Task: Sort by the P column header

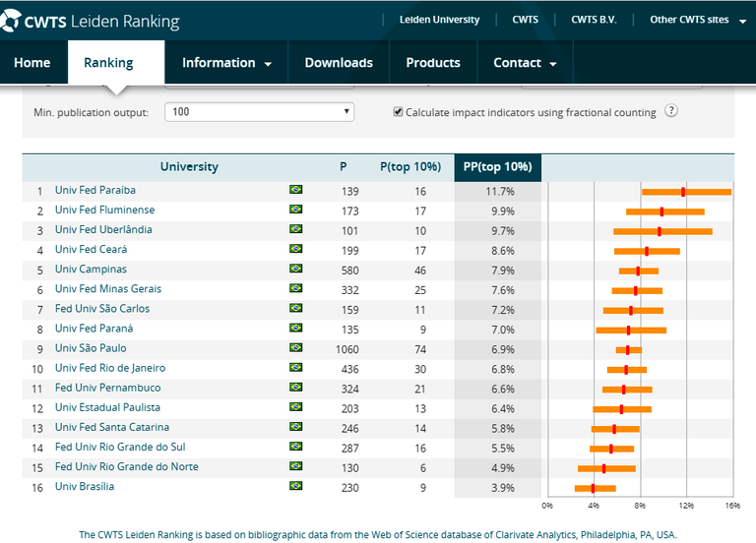Action: point(343,167)
